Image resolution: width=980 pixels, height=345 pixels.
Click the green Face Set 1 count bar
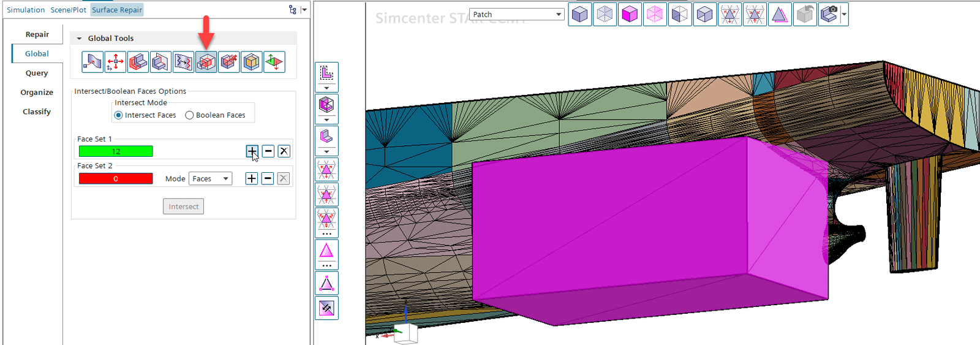click(x=116, y=151)
